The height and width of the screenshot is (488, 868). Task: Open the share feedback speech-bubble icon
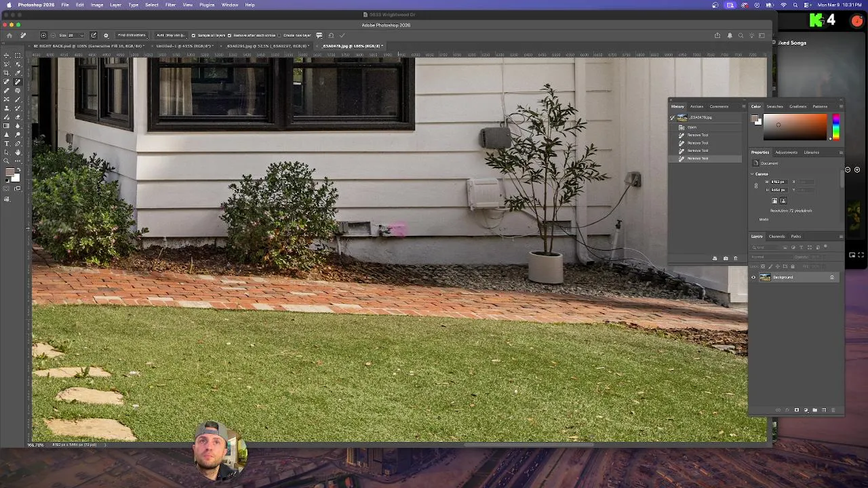(x=319, y=35)
